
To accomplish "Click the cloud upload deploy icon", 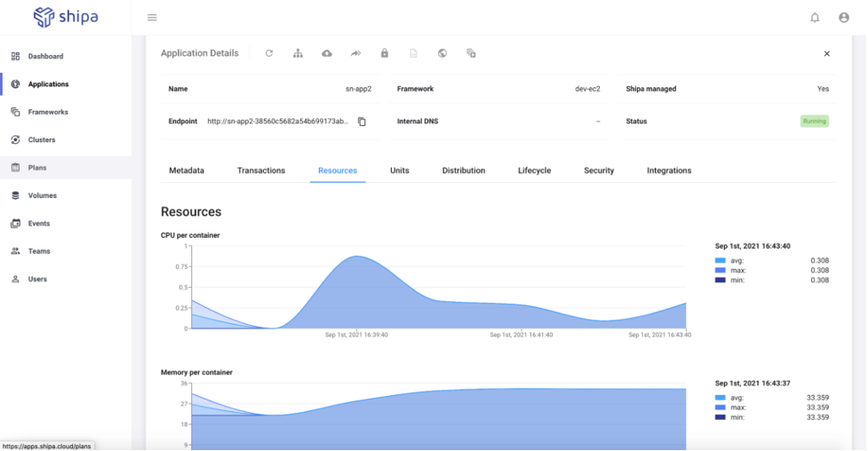I will pos(327,53).
